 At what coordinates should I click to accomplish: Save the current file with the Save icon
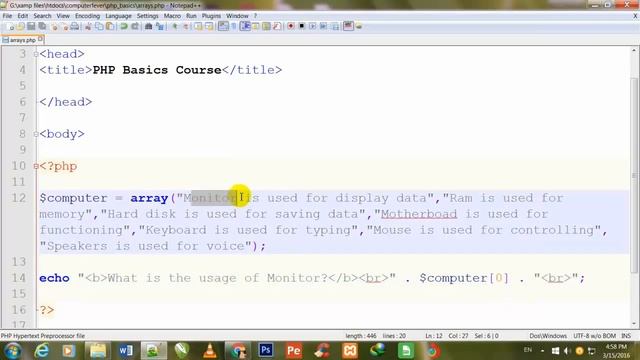pyautogui.click(x=31, y=27)
